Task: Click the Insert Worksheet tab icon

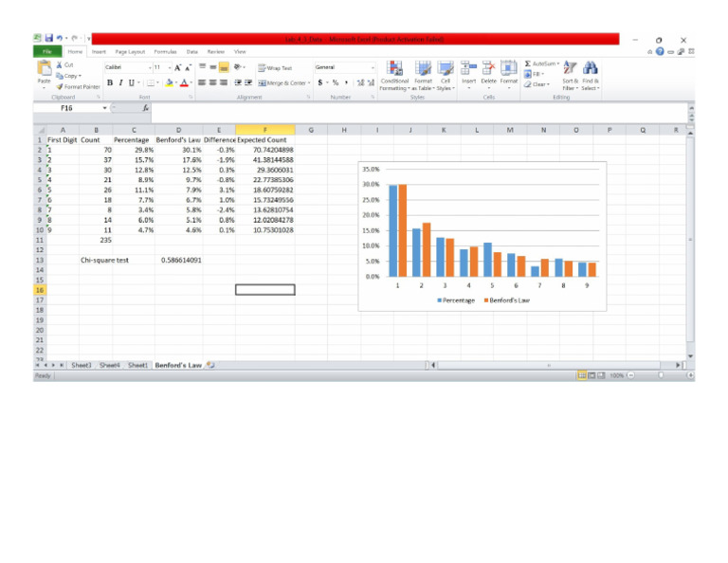Action: [x=210, y=365]
